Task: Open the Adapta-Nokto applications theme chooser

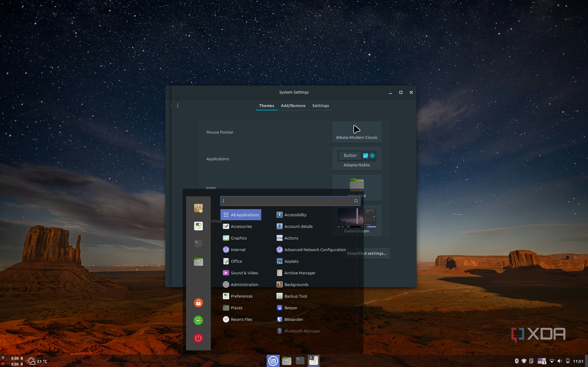Action: pyautogui.click(x=357, y=159)
